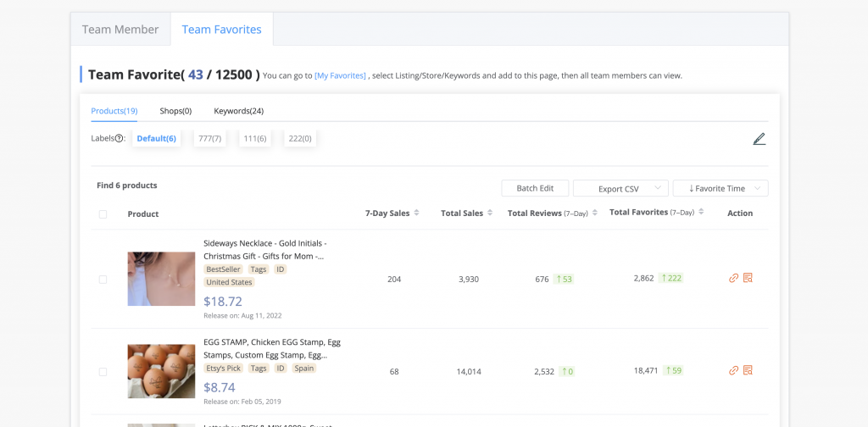This screenshot has height=427, width=868.
Task: Toggle the select-all products checkbox
Action: click(103, 214)
